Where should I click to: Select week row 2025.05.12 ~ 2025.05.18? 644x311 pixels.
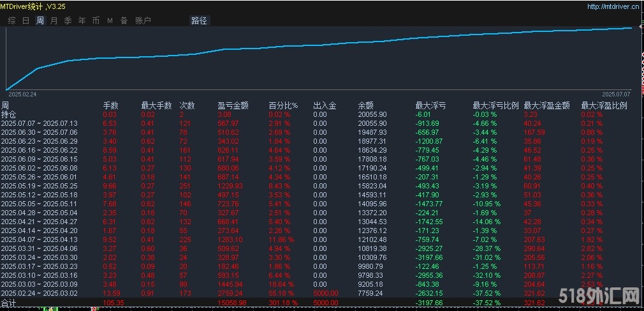pos(322,195)
